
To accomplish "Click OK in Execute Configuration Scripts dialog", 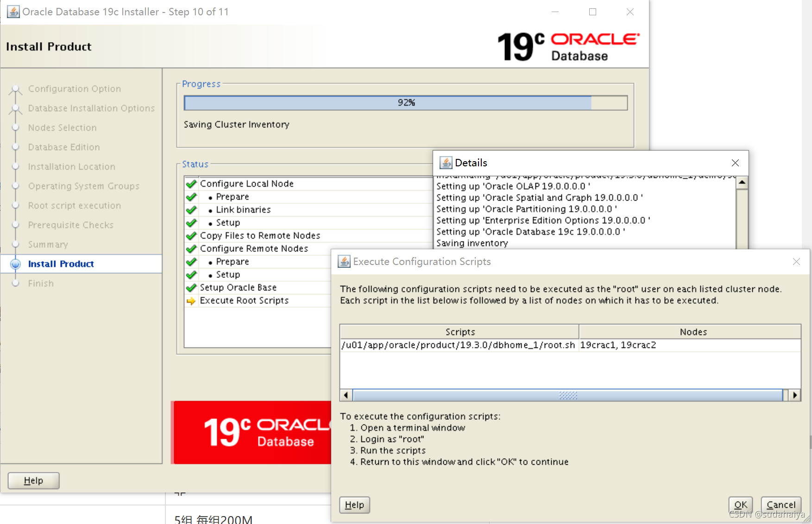I will coord(740,505).
